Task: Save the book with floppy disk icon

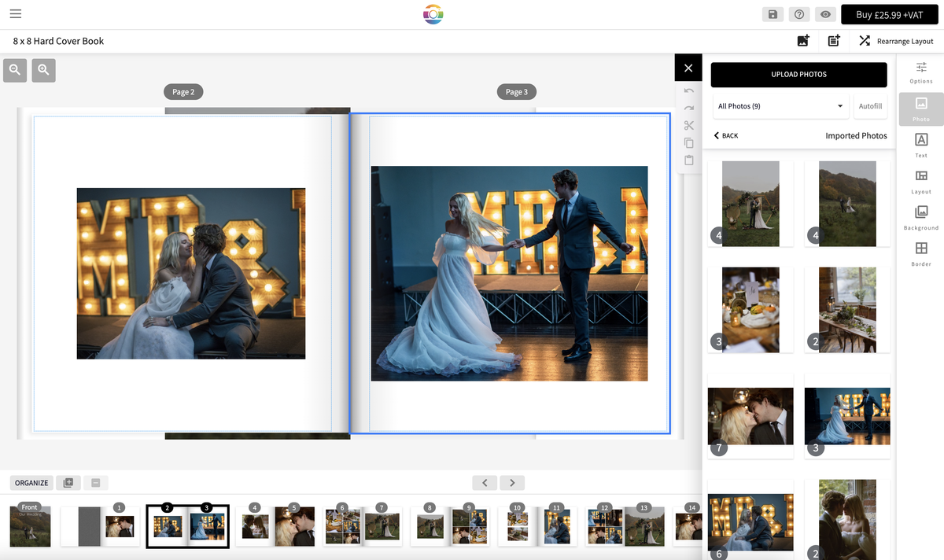Action: pos(772,14)
